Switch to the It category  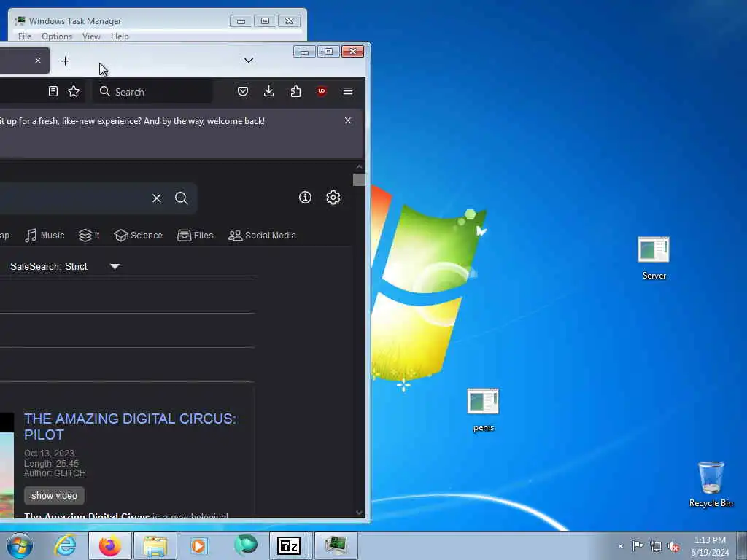tap(89, 236)
